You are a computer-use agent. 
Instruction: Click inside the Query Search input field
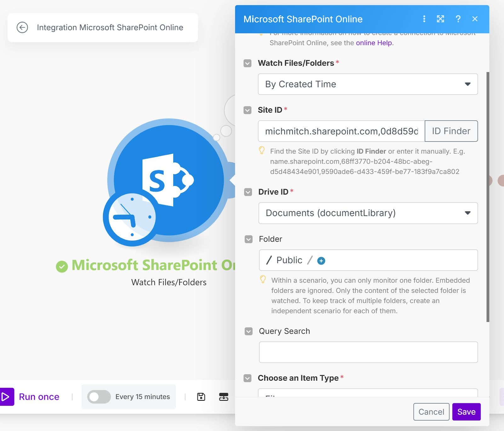[368, 352]
